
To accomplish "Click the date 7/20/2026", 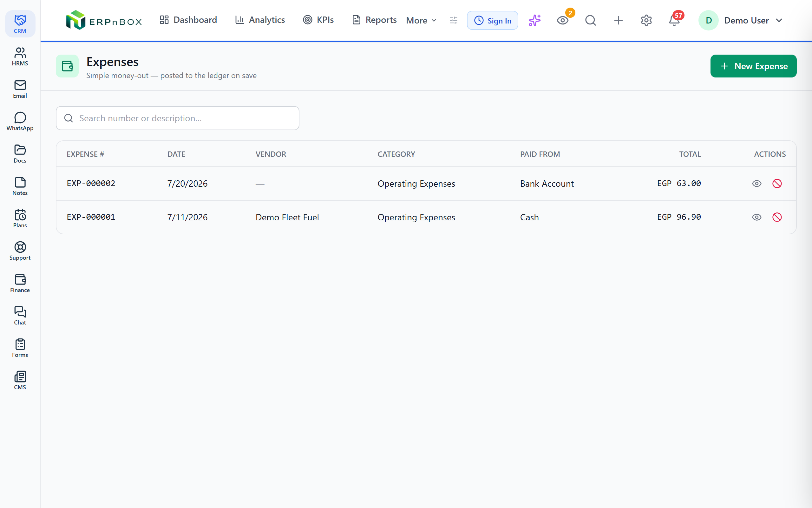I will (187, 184).
